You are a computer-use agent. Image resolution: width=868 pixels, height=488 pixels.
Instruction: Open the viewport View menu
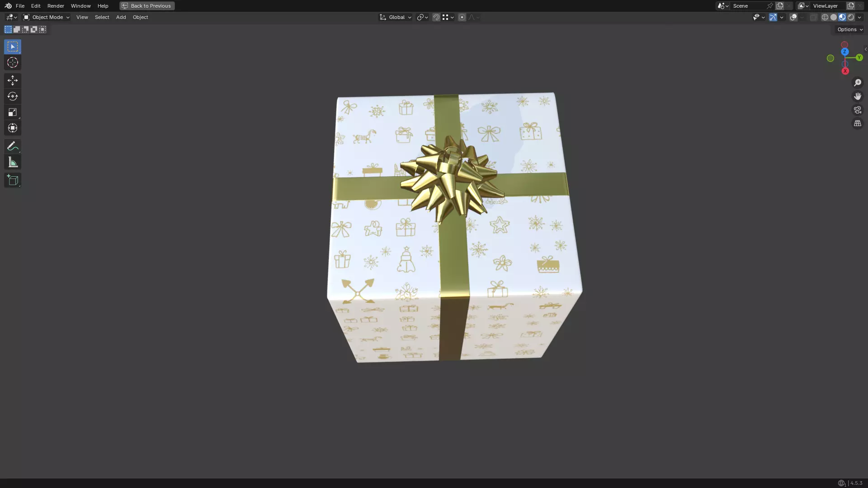tap(82, 17)
